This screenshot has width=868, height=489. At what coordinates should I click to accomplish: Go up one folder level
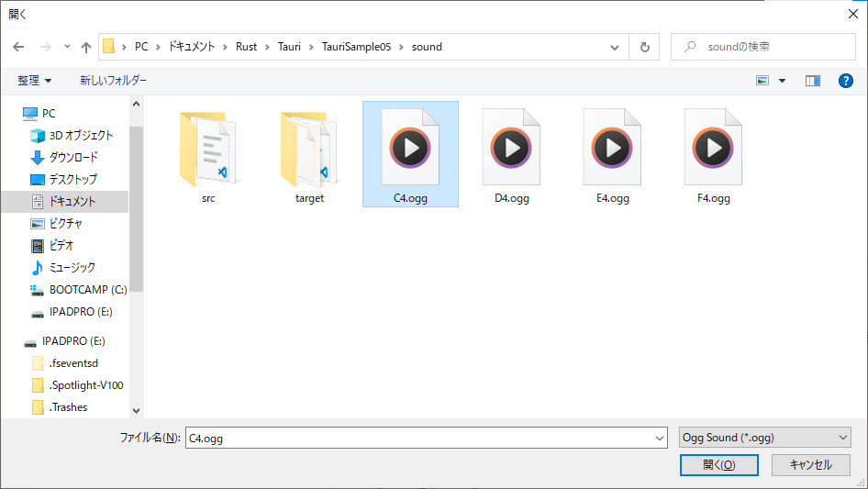[x=86, y=47]
